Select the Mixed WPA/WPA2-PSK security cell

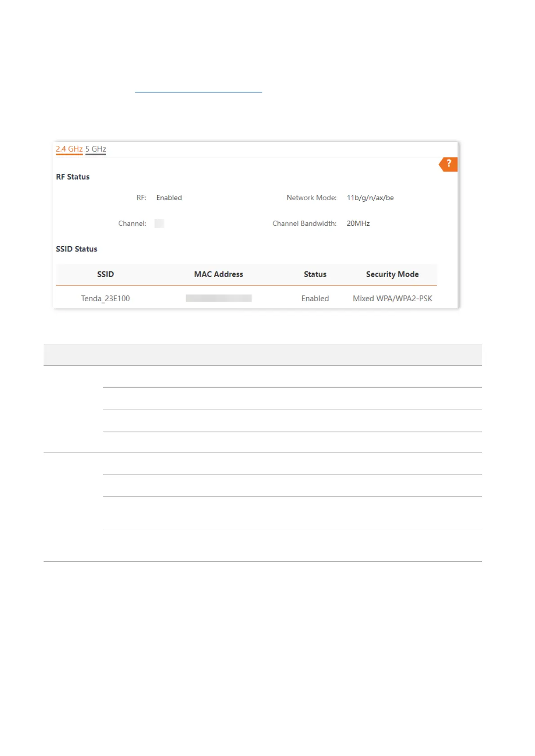(x=392, y=299)
